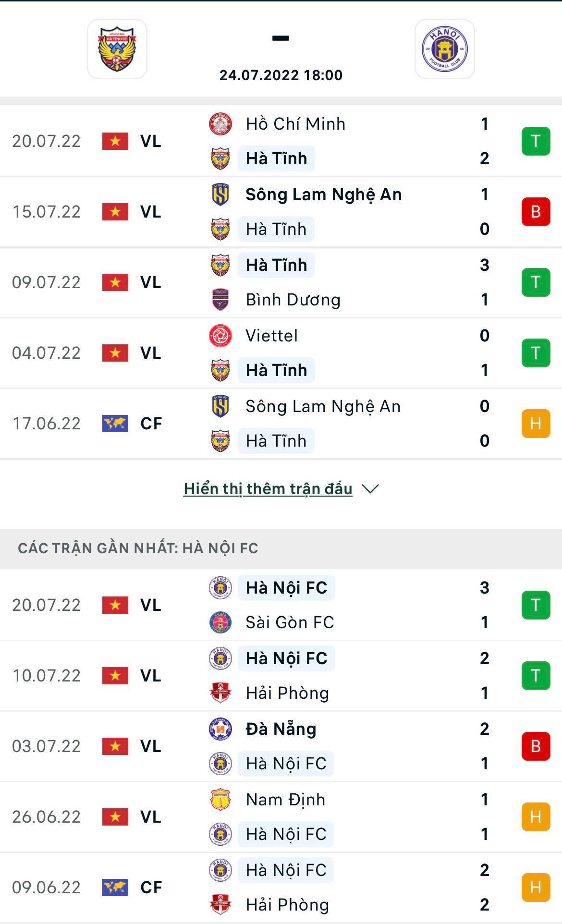Image resolution: width=562 pixels, height=924 pixels.
Task: Click the 'Các trận gần nhất: Hà Nội FC' header
Action: (138, 548)
